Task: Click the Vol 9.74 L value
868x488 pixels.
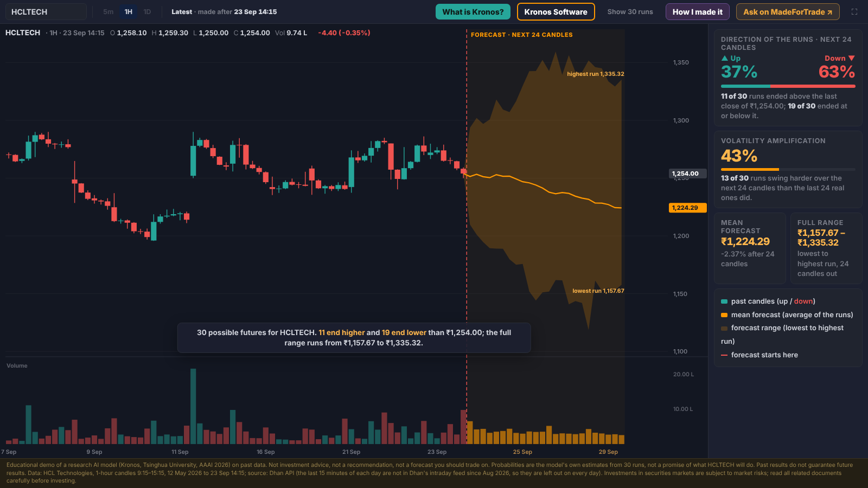Action: (291, 33)
